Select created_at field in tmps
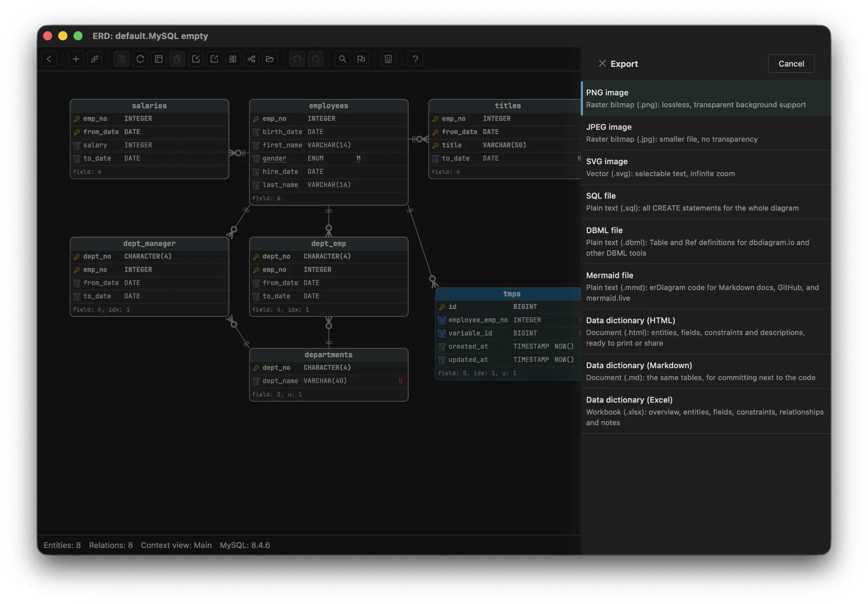The height and width of the screenshot is (604, 868). coord(509,346)
